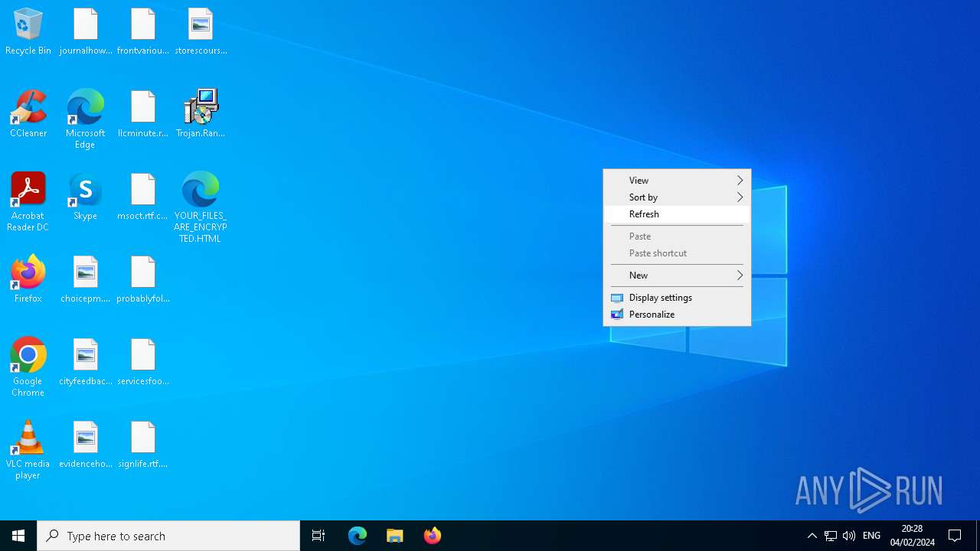Show hidden tray icons chevron
The height and width of the screenshot is (551, 980).
[812, 536]
